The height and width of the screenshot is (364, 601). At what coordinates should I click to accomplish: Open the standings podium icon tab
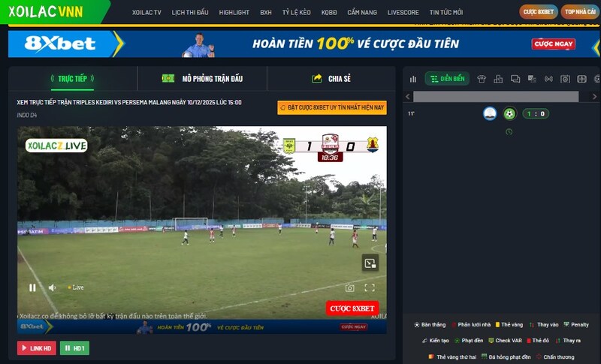point(498,79)
